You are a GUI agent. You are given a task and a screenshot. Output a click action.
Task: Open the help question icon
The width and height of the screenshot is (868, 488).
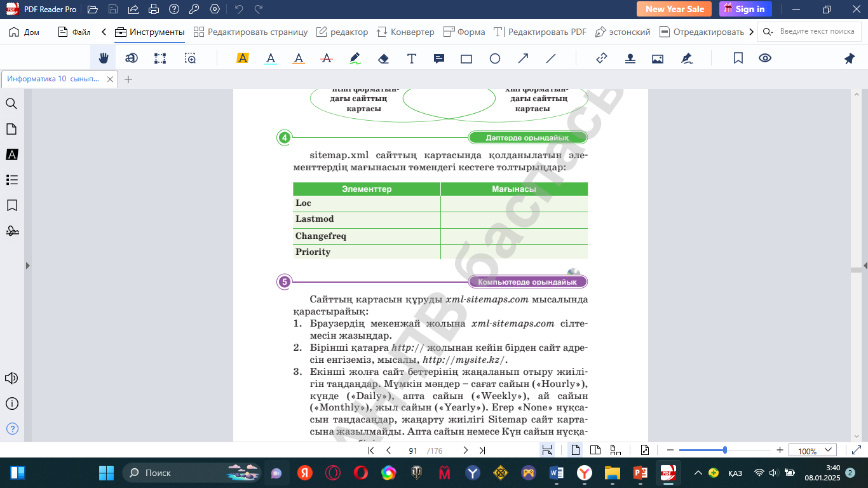(x=174, y=9)
